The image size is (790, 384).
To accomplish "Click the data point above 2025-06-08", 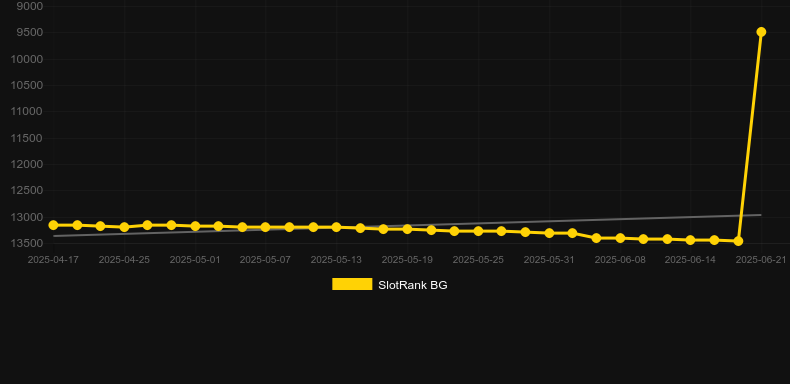I will coord(620,238).
